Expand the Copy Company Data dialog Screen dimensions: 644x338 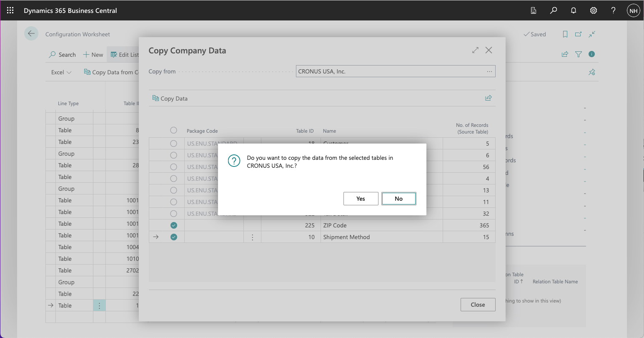[x=475, y=50]
